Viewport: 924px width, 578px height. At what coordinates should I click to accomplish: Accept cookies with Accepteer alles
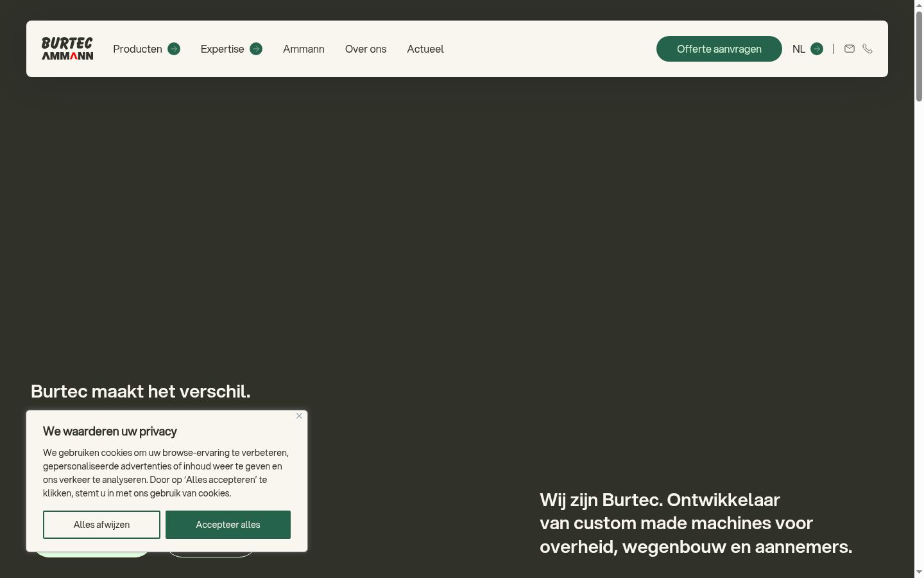[x=228, y=525]
